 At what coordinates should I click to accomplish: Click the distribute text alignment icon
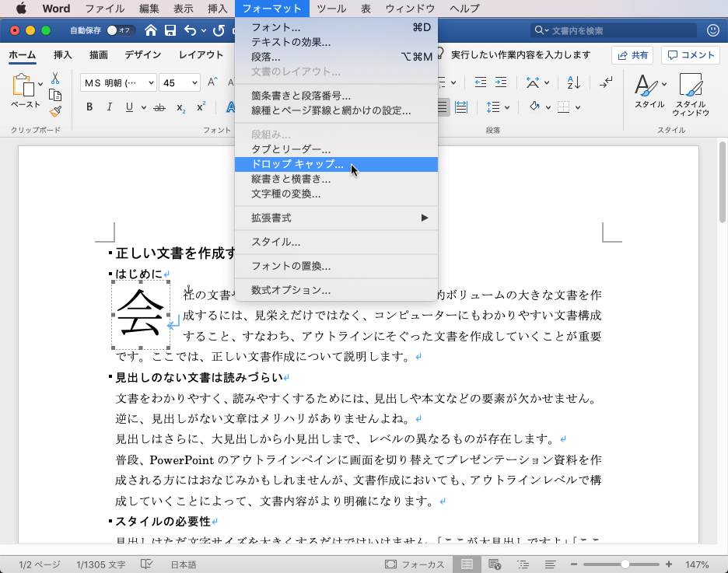pyautogui.click(x=461, y=107)
